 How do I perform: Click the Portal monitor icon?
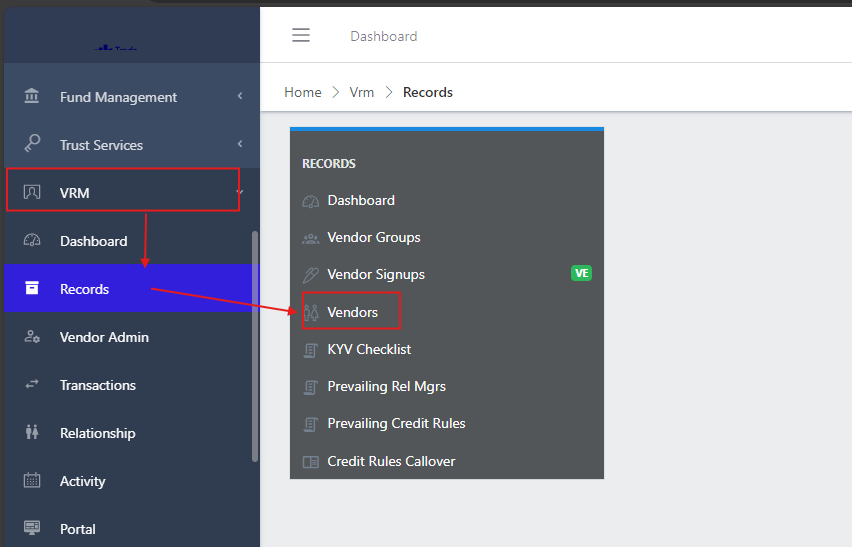click(x=32, y=527)
